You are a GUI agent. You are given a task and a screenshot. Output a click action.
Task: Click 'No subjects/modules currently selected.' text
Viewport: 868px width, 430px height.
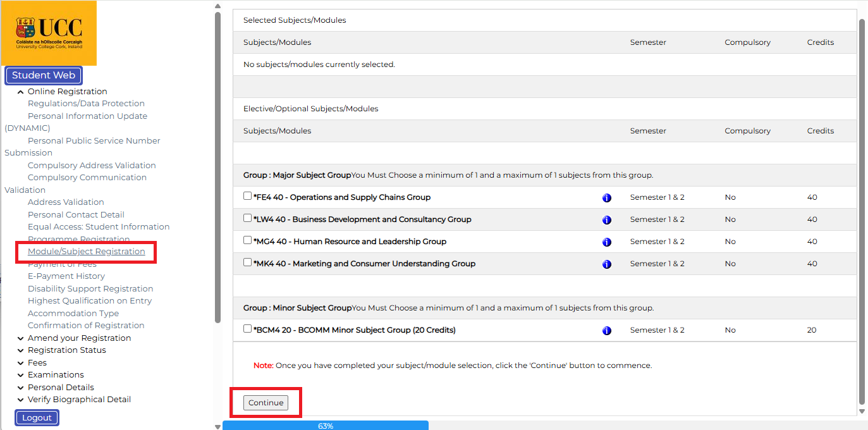click(319, 64)
